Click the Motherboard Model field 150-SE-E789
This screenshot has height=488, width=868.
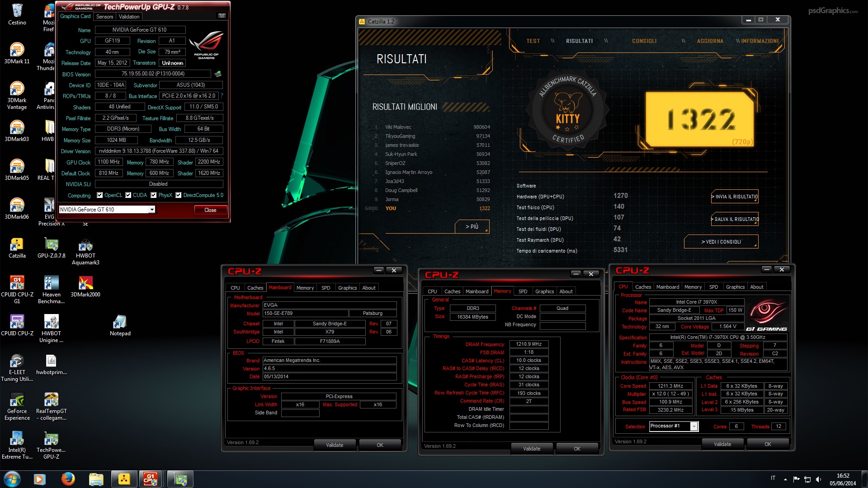(x=305, y=313)
